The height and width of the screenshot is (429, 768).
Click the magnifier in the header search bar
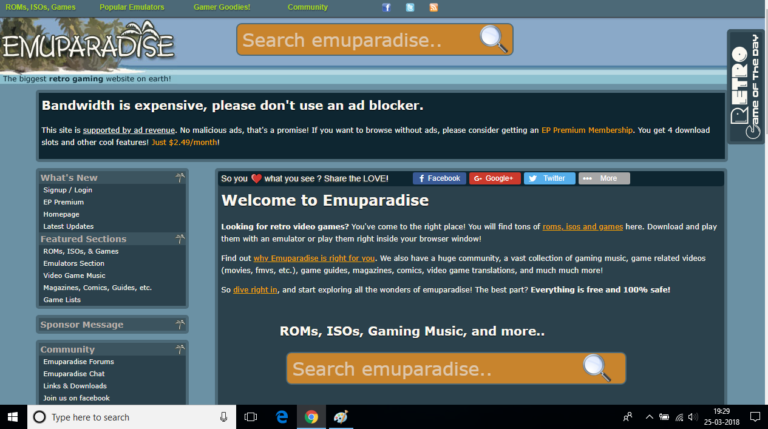pos(493,39)
